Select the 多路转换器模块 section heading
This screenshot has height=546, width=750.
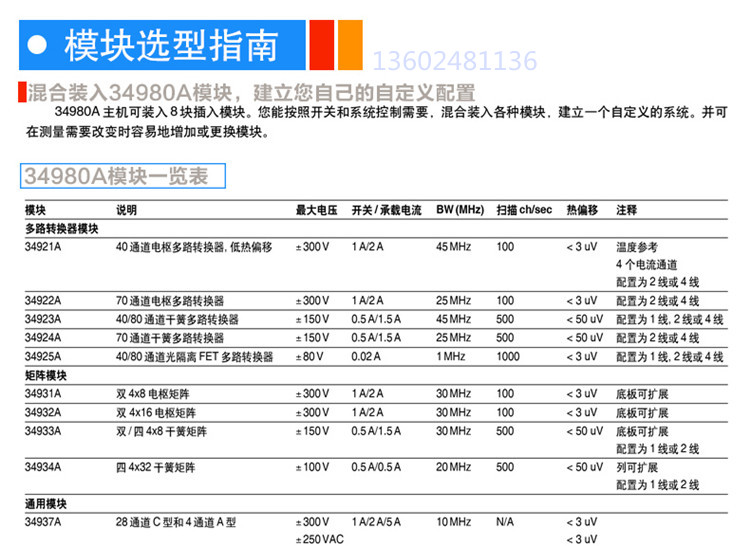pos(62,229)
